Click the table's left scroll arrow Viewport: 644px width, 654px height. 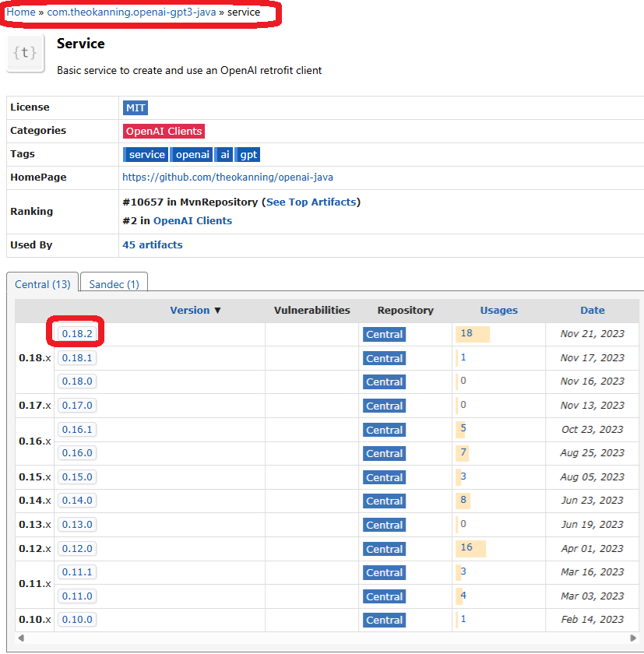pos(21,638)
